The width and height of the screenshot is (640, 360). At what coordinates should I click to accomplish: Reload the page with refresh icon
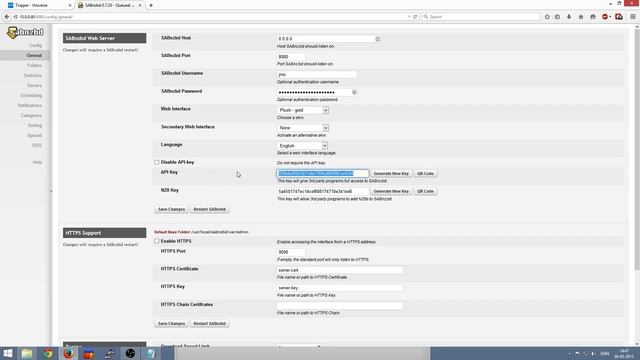415,17
